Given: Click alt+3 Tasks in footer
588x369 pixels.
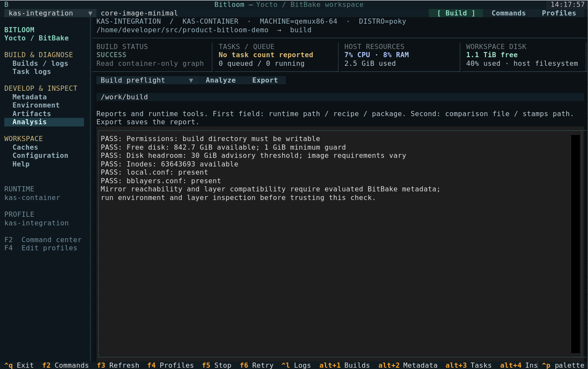Looking at the screenshot, I should 468,365.
